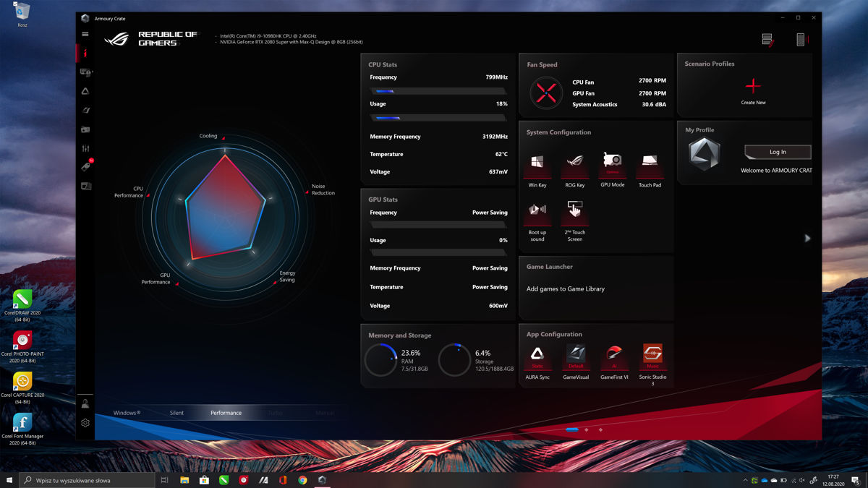Open the Aura Sync triangle icon in sidebar
The width and height of the screenshot is (868, 488).
[85, 91]
